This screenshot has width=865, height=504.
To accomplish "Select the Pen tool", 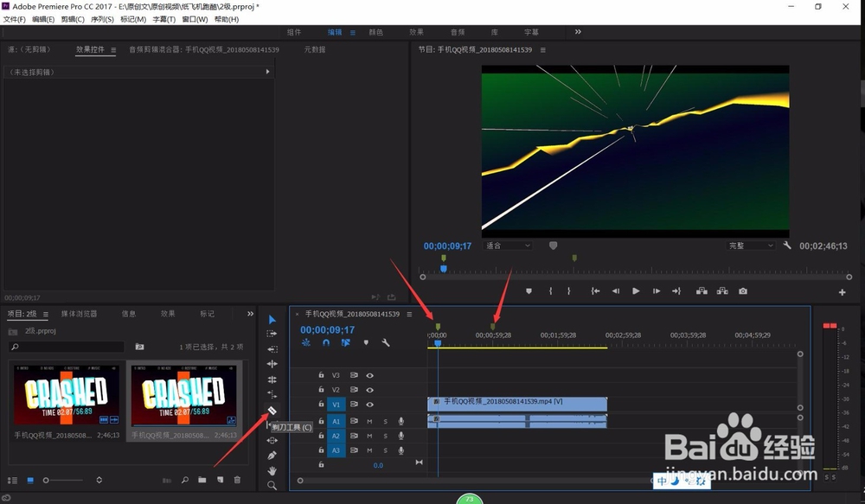I will coord(272,456).
